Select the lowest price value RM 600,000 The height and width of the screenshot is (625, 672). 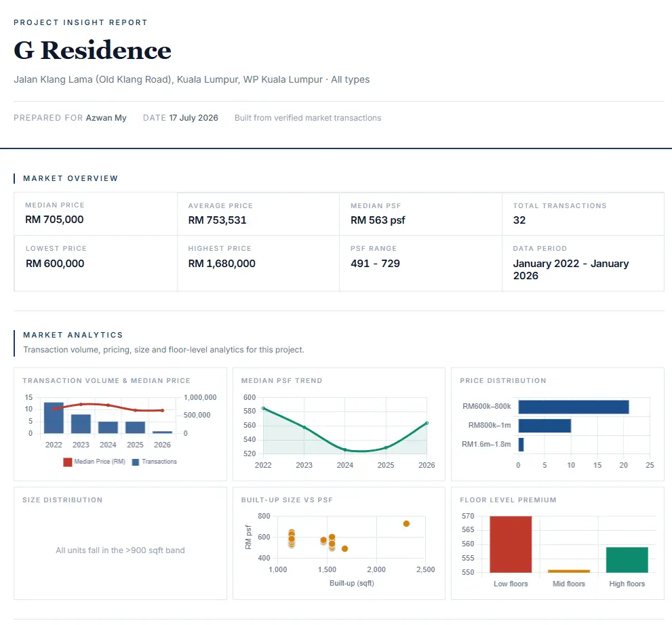(x=55, y=264)
